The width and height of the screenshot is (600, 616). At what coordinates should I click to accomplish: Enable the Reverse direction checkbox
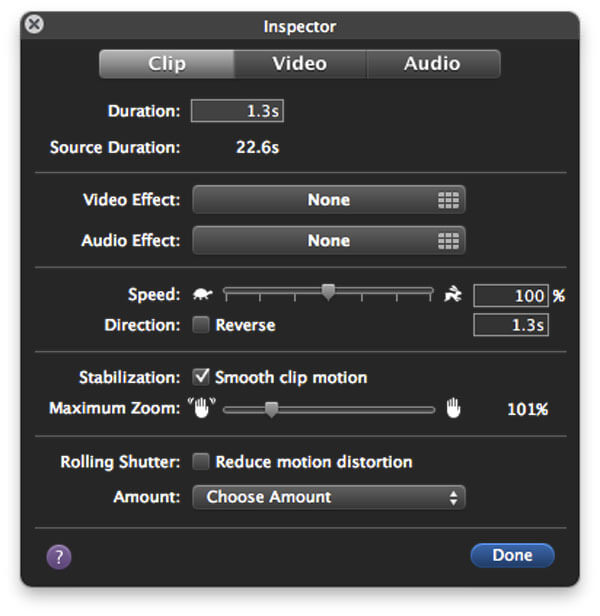[x=201, y=325]
